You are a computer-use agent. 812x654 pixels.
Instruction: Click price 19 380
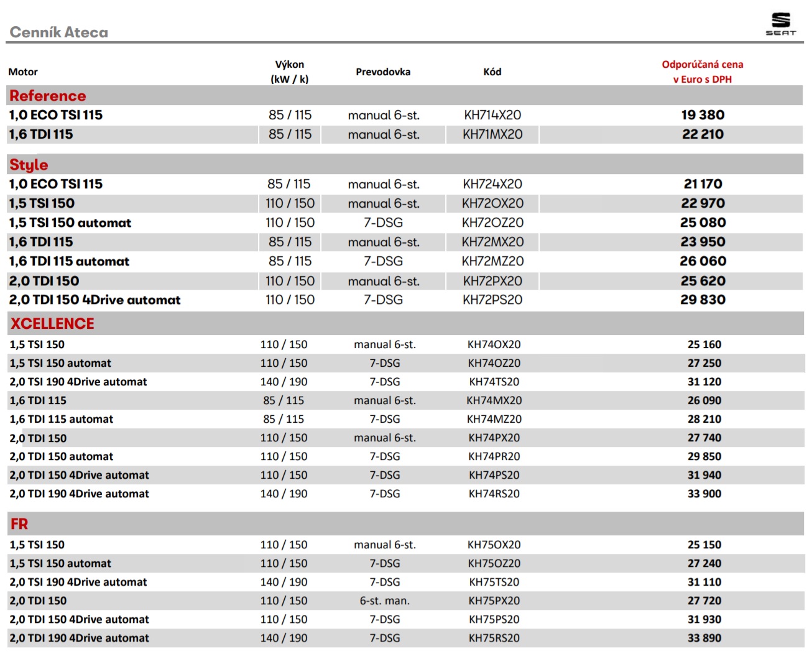[703, 115]
